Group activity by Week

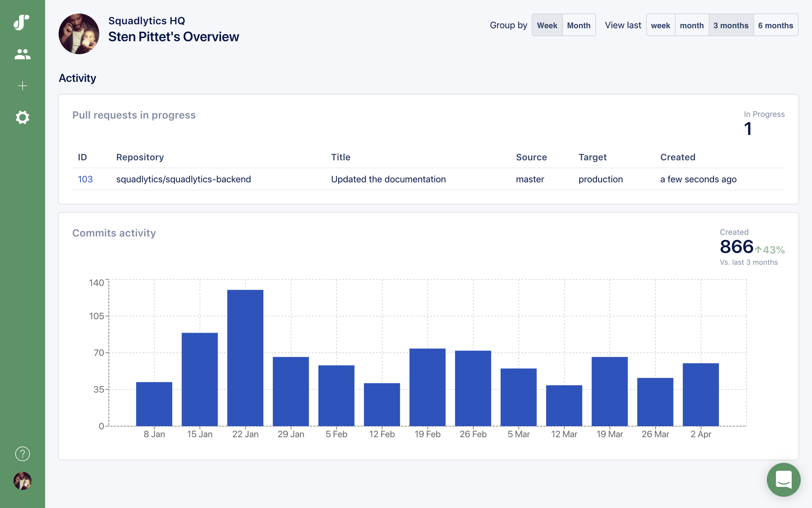click(x=547, y=25)
